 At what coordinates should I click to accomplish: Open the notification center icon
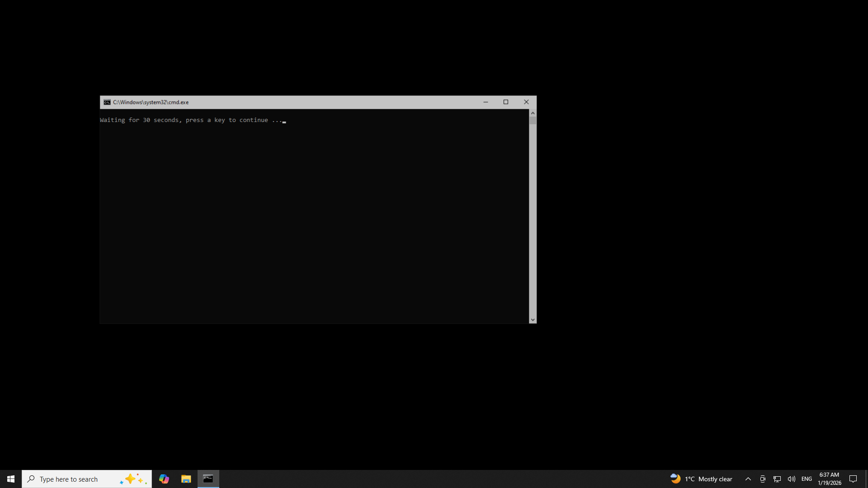pos(853,479)
